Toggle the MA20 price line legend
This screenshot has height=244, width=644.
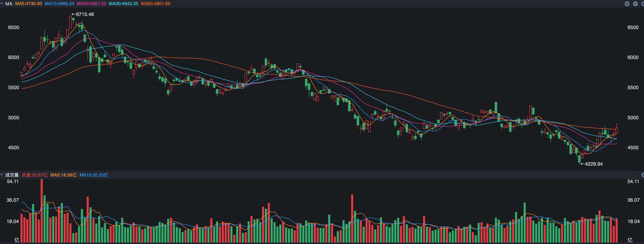[92, 4]
